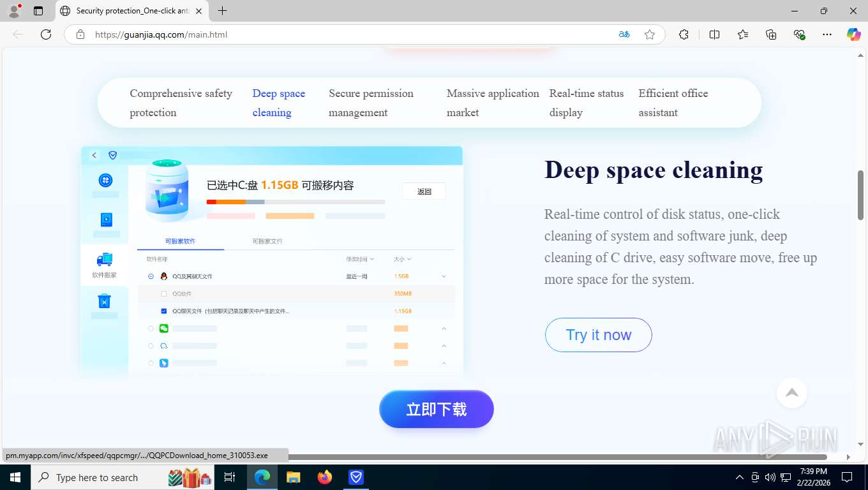Switch to Efficient office assistant tab
This screenshot has width=868, height=490.
click(x=673, y=103)
